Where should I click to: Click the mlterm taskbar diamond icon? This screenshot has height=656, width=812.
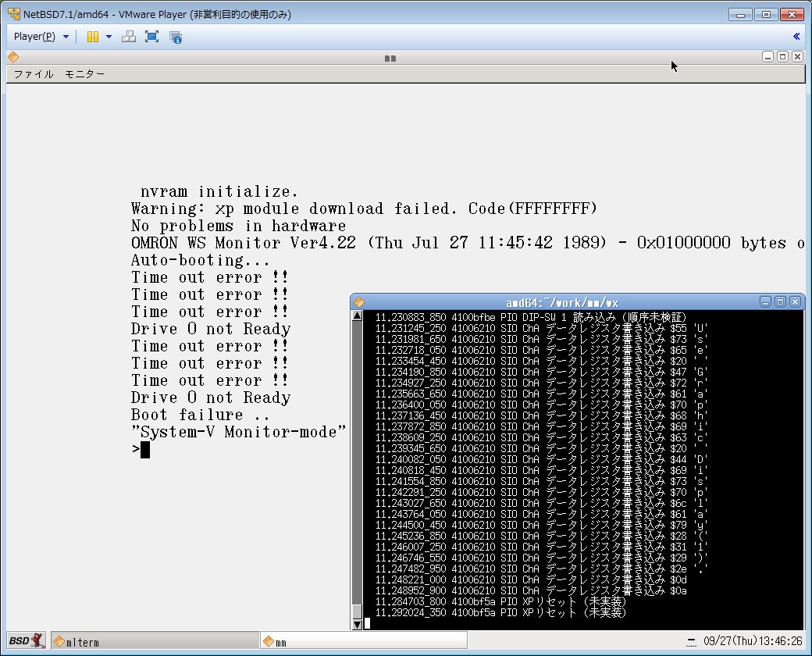pos(59,641)
